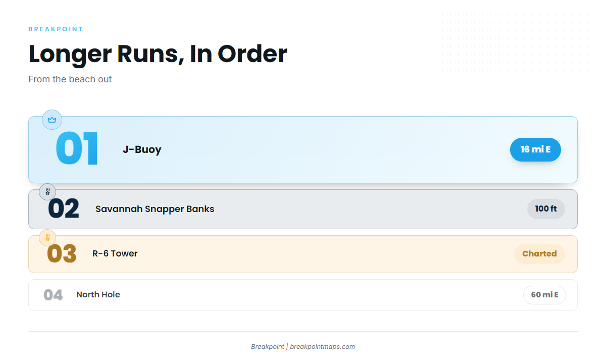The height and width of the screenshot is (364, 606).
Task: Click the bronze medal icon above rank 03
Action: click(x=47, y=238)
